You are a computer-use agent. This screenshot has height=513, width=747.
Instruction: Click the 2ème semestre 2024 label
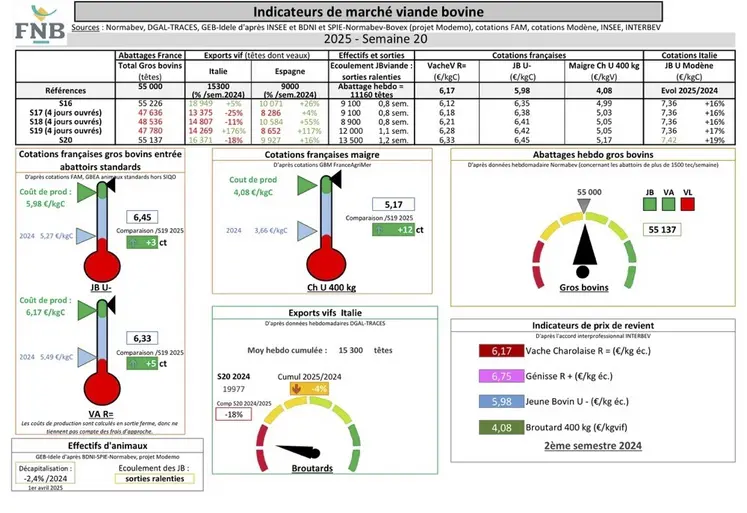coord(593,446)
